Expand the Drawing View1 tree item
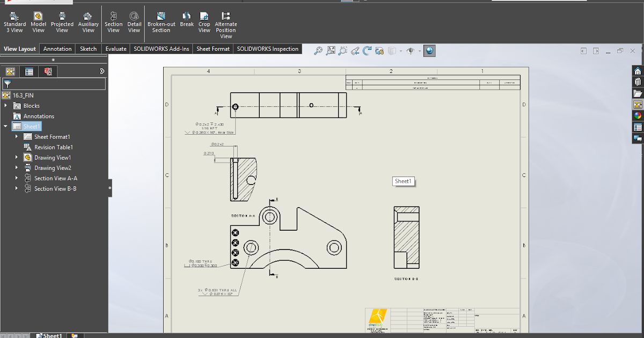 pos(16,157)
